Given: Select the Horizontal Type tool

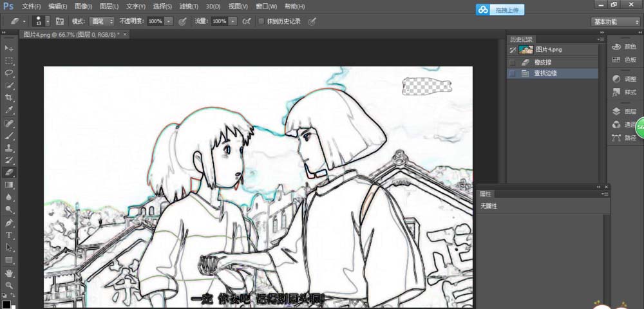Looking at the screenshot, I should [x=9, y=235].
